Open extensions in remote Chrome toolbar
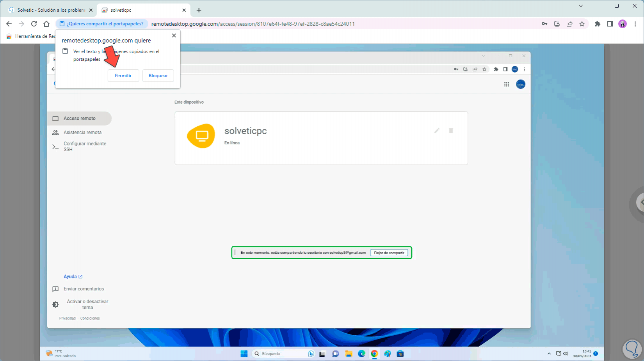Screen dimensions: 644x361 (496, 69)
